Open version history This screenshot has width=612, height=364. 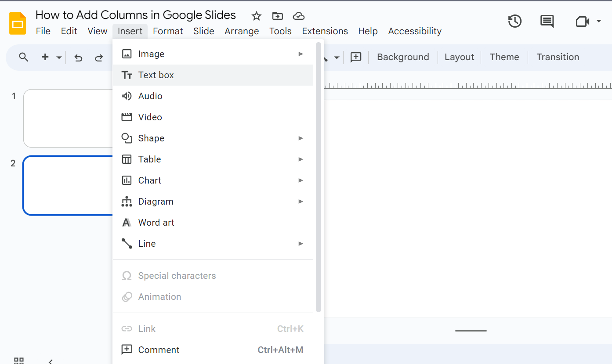coord(514,21)
